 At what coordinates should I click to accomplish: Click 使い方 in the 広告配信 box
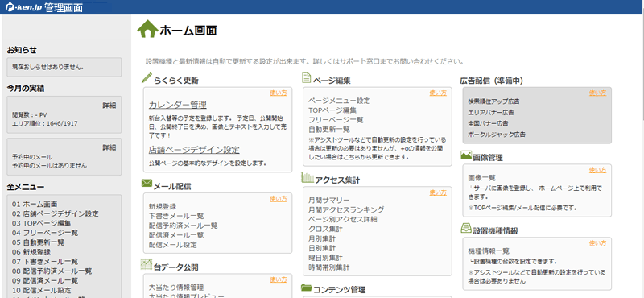point(597,93)
